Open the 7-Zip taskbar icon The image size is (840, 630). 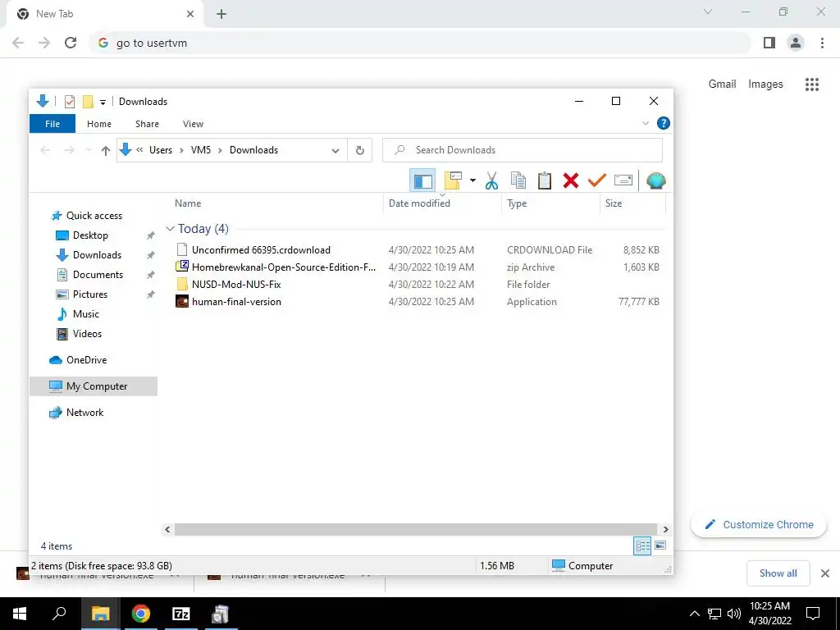(x=181, y=614)
